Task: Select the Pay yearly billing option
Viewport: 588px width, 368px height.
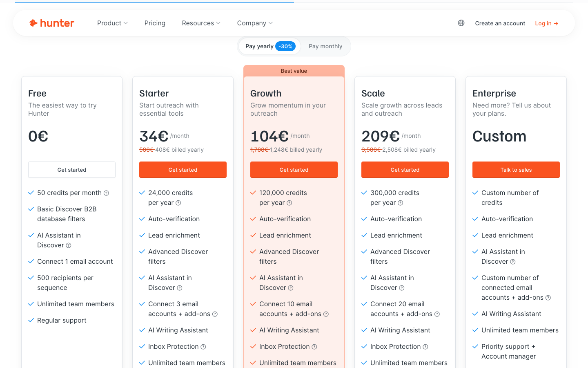Action: [x=270, y=46]
